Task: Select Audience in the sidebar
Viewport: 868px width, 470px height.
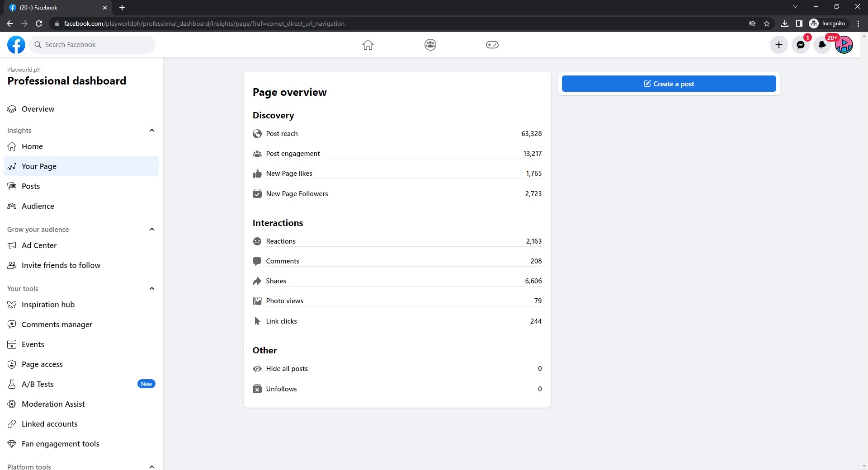Action: tap(38, 206)
